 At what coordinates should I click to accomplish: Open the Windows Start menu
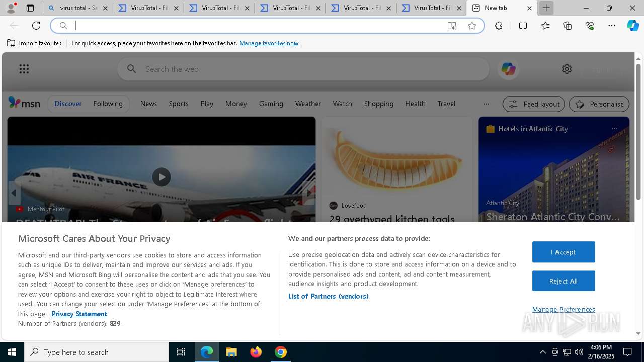coord(12,352)
